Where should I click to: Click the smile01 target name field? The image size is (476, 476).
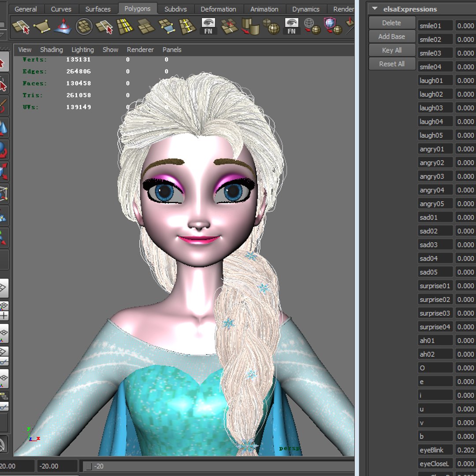[x=435, y=26]
